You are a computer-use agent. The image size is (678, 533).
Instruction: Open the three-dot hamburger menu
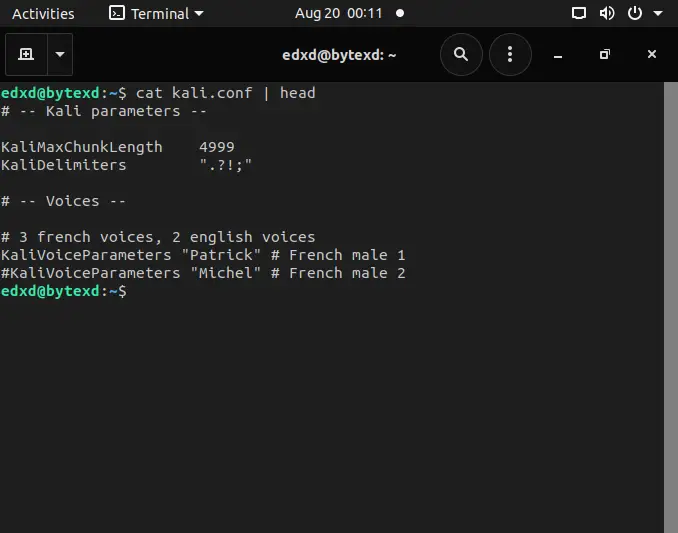(510, 54)
